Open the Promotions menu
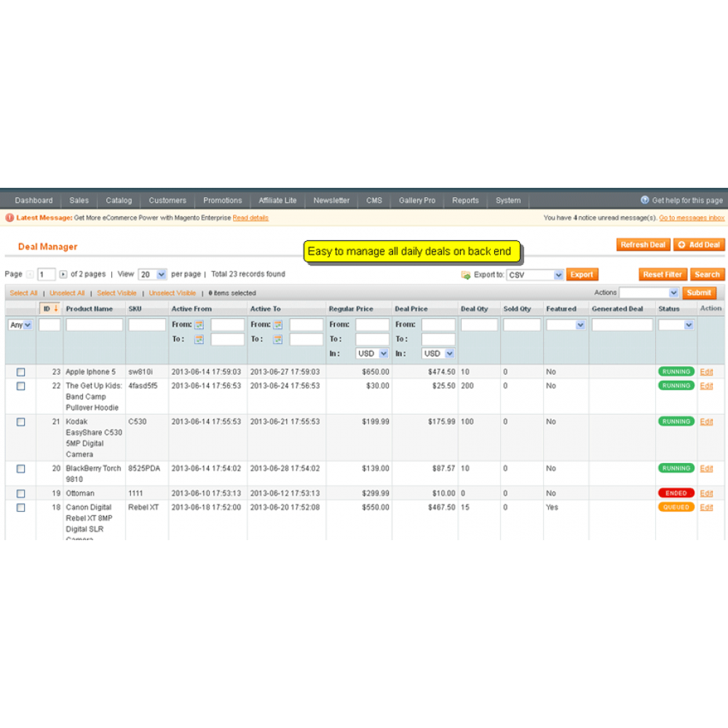This screenshot has height=728, width=728. [222, 200]
